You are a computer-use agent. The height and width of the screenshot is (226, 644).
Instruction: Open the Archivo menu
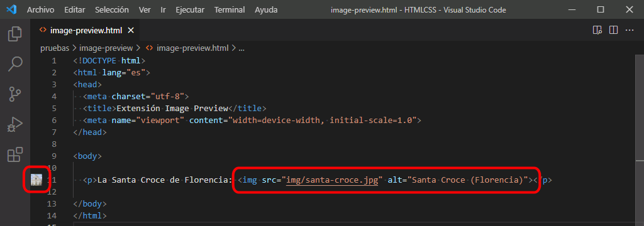(x=41, y=9)
